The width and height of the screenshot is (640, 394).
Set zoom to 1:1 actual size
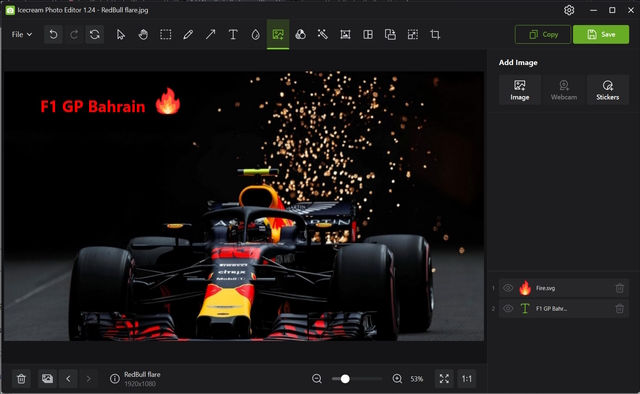(x=467, y=379)
